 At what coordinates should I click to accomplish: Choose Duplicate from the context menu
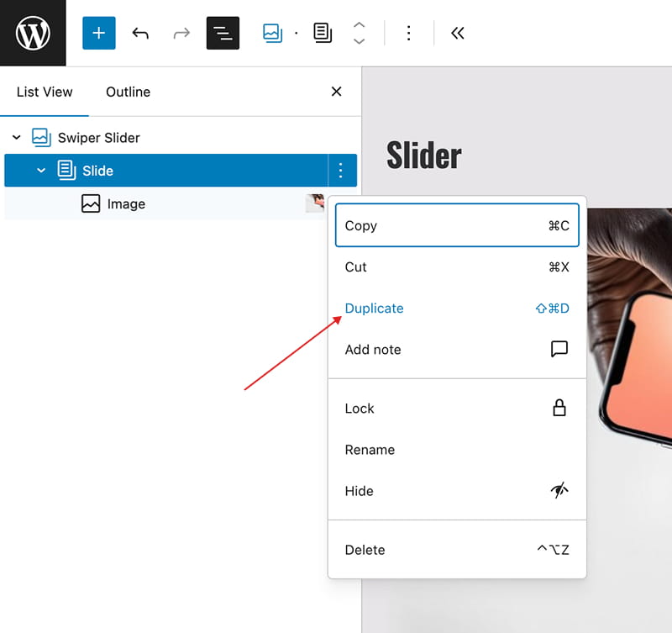click(374, 309)
